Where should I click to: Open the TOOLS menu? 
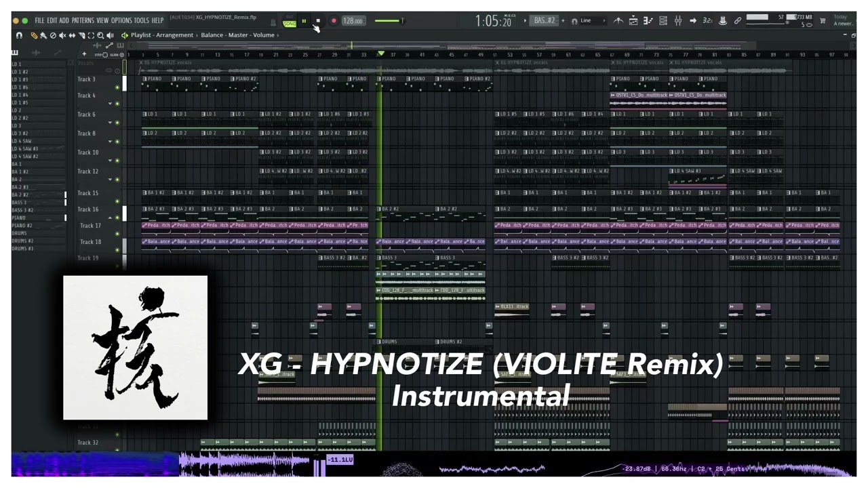click(x=141, y=20)
